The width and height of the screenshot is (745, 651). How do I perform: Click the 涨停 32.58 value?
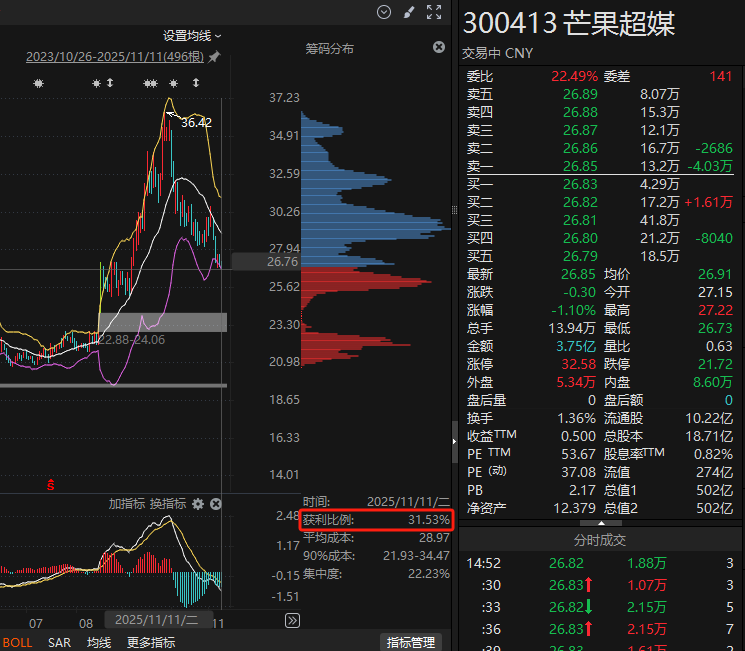click(x=578, y=364)
